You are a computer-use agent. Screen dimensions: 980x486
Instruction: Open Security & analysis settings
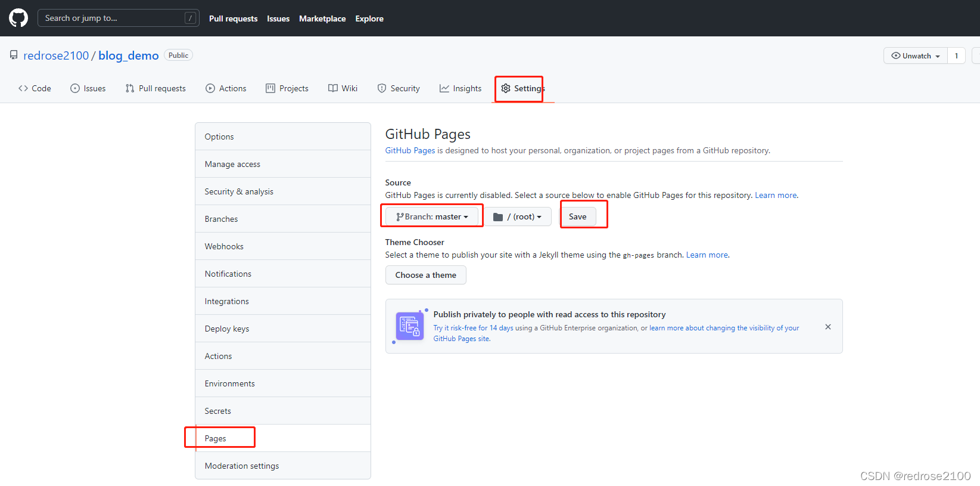coord(283,191)
